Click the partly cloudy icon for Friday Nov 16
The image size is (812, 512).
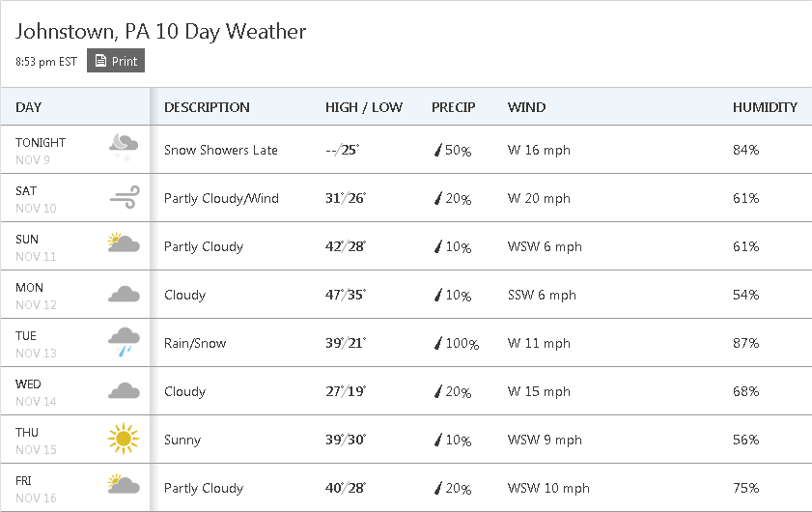tap(124, 483)
